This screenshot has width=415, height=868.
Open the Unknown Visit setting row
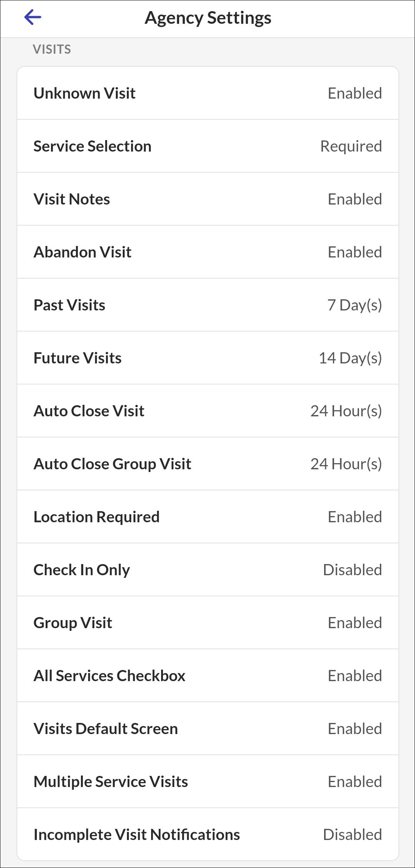(x=207, y=93)
